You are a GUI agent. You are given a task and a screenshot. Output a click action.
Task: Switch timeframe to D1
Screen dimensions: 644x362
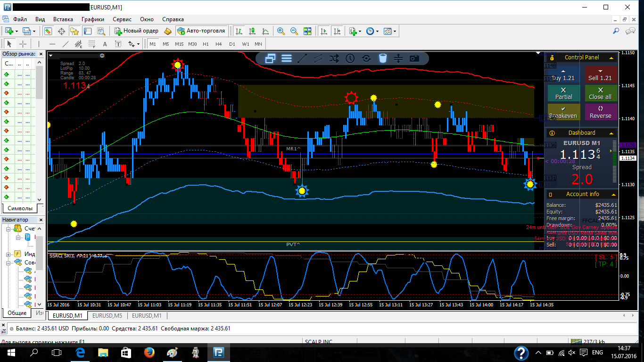click(x=232, y=44)
